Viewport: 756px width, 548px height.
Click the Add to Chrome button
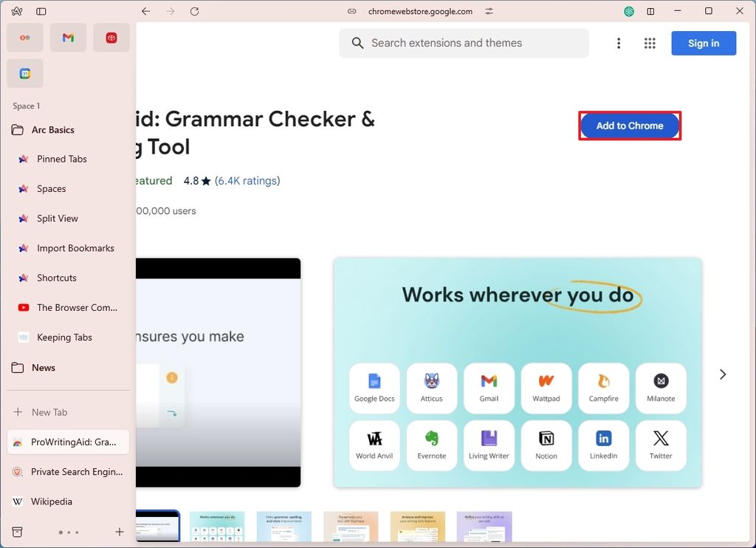[x=629, y=126]
